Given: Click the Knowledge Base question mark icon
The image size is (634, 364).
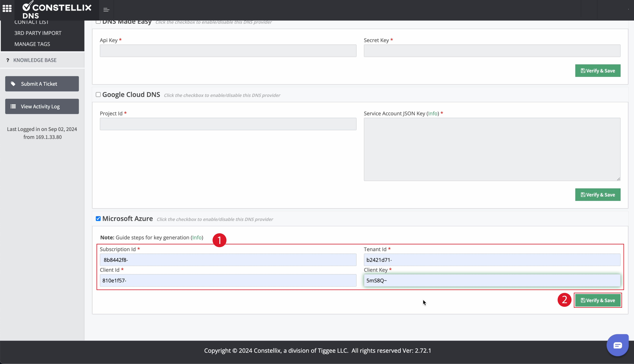Looking at the screenshot, I should [x=8, y=60].
